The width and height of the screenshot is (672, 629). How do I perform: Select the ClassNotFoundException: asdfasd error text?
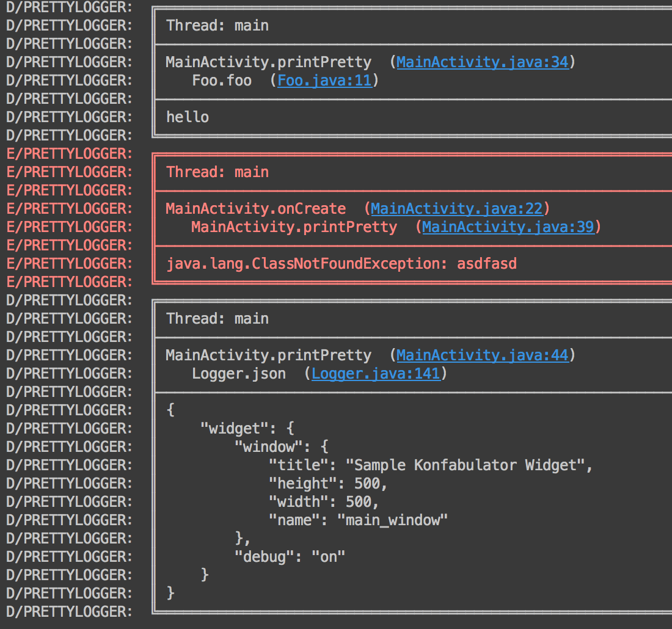tap(341, 264)
